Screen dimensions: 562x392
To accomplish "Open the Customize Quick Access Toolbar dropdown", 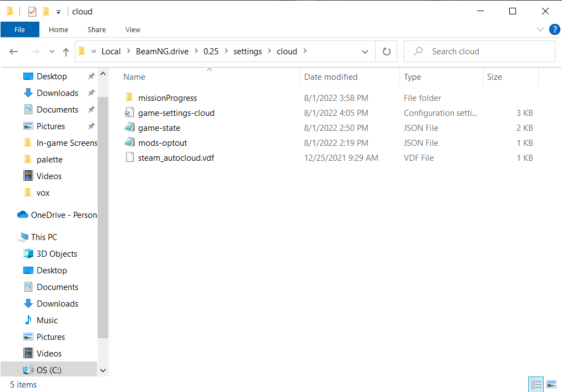I will click(x=58, y=12).
